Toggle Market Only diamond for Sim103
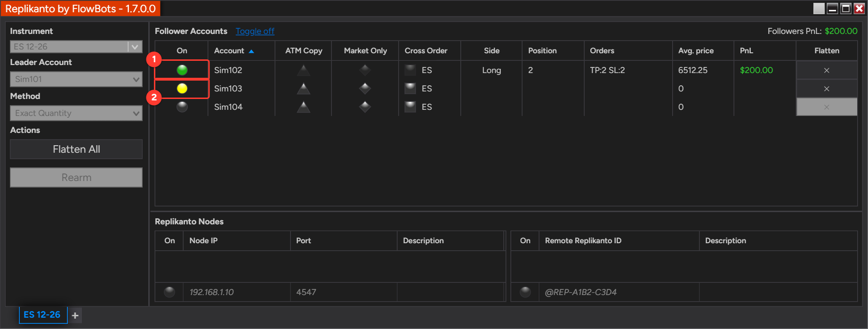The height and width of the screenshot is (329, 868). pyautogui.click(x=365, y=89)
